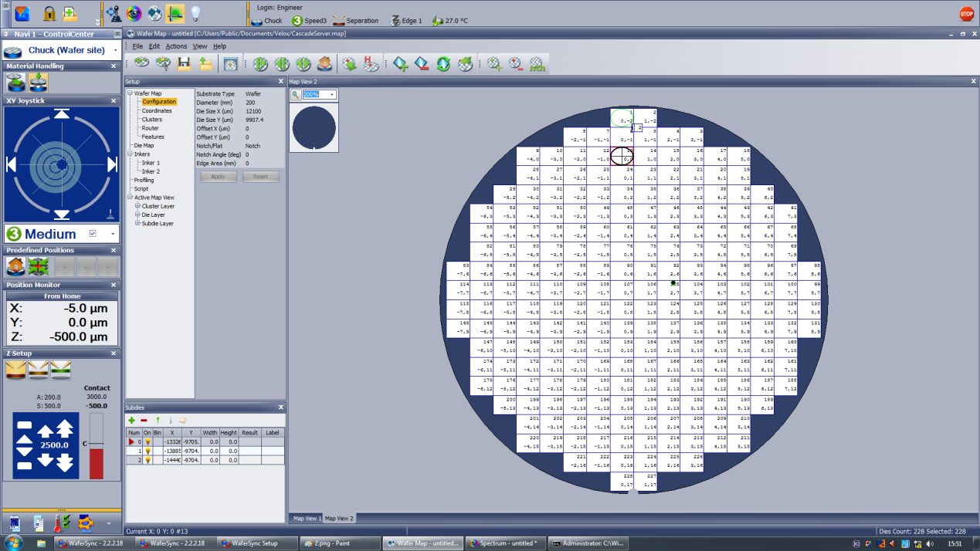This screenshot has width=980, height=551.
Task: Switch to the Map View 1 tab
Action: click(x=305, y=519)
